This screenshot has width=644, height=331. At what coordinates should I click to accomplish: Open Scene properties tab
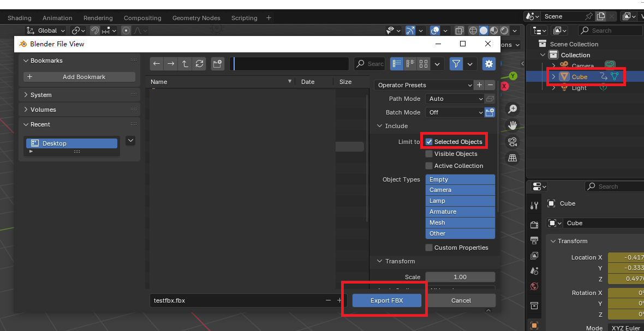point(534,270)
